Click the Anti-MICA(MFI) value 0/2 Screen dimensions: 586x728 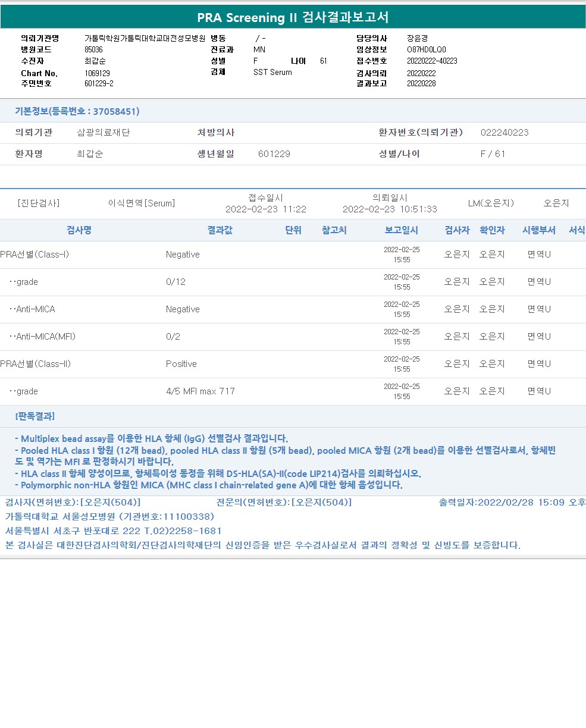173,337
